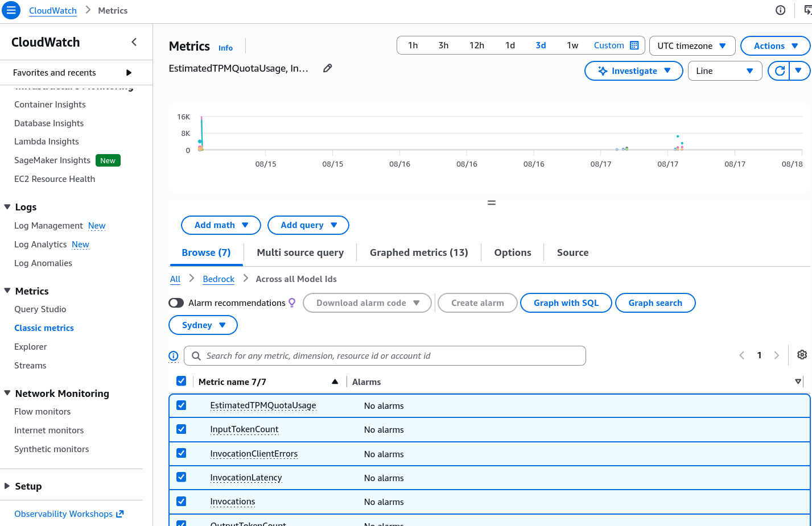The width and height of the screenshot is (812, 526).
Task: Uncheck the Invocations metric checkbox
Action: (x=182, y=502)
